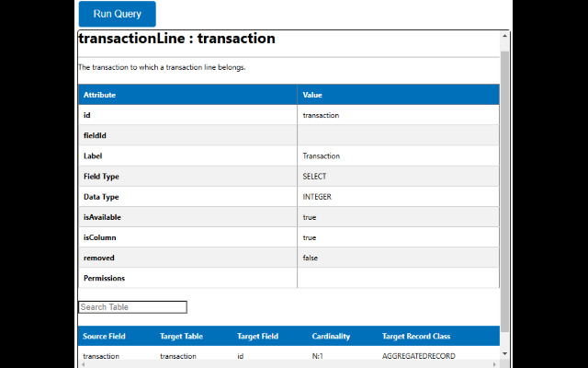The image size is (588, 368).
Task: Focus the Search Table input field
Action: pyautogui.click(x=132, y=307)
